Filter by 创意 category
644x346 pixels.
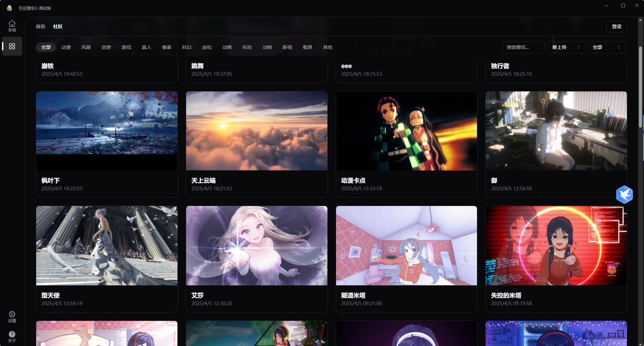tap(106, 47)
